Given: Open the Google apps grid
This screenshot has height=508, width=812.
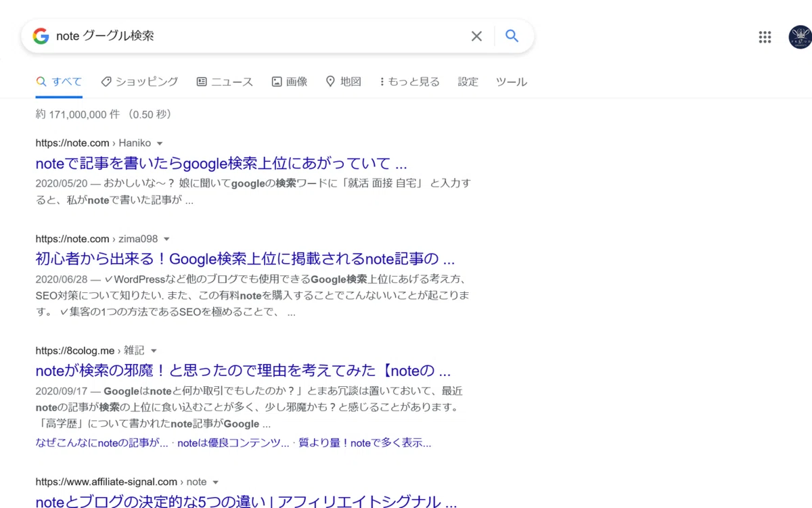Looking at the screenshot, I should 765,37.
